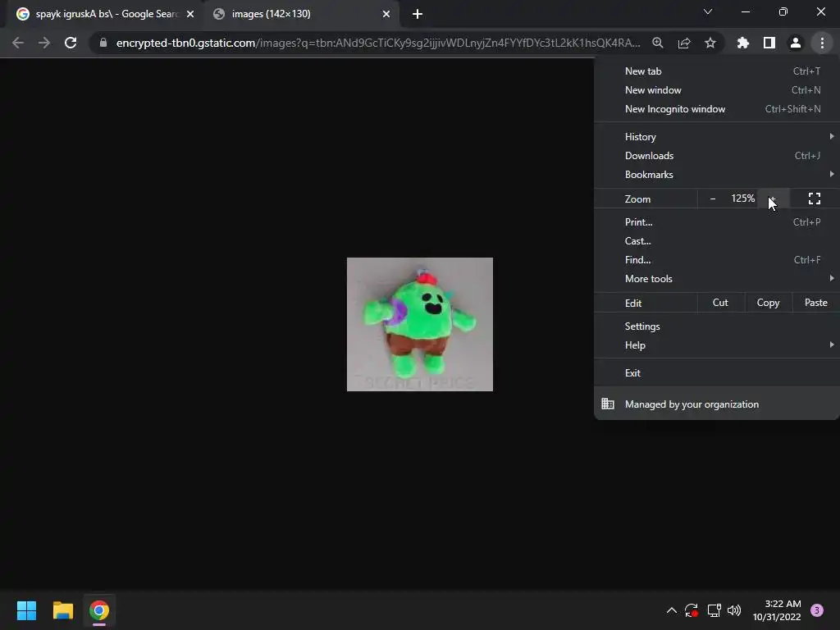Open Settings from the menu

click(x=717, y=326)
